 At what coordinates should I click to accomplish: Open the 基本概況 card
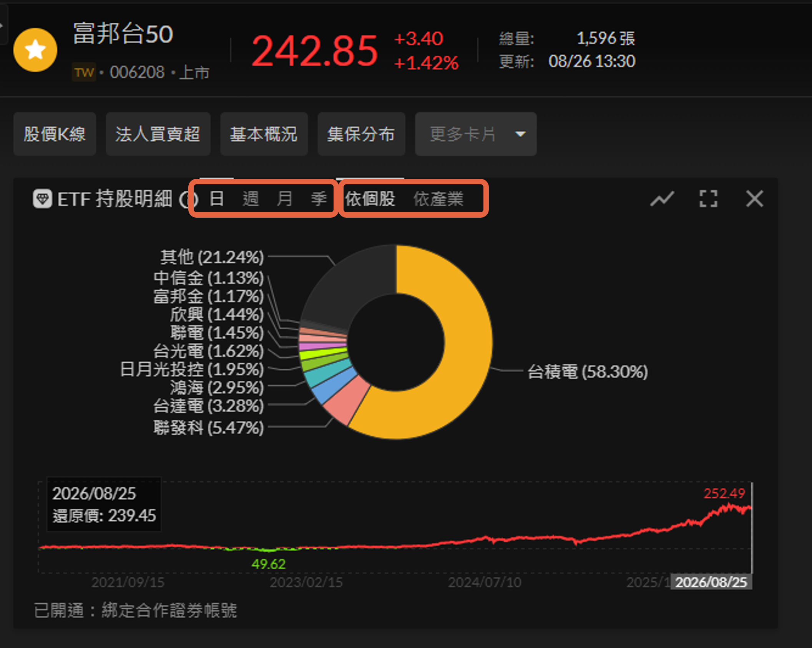point(264,134)
